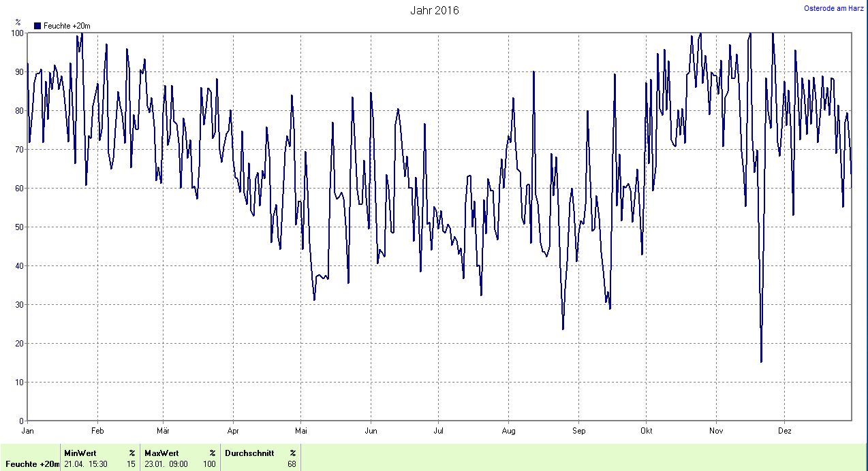Click the minimum timestamp 21.04. 15:30
Image resolution: width=868 pixels, height=471 pixels.
[86, 464]
